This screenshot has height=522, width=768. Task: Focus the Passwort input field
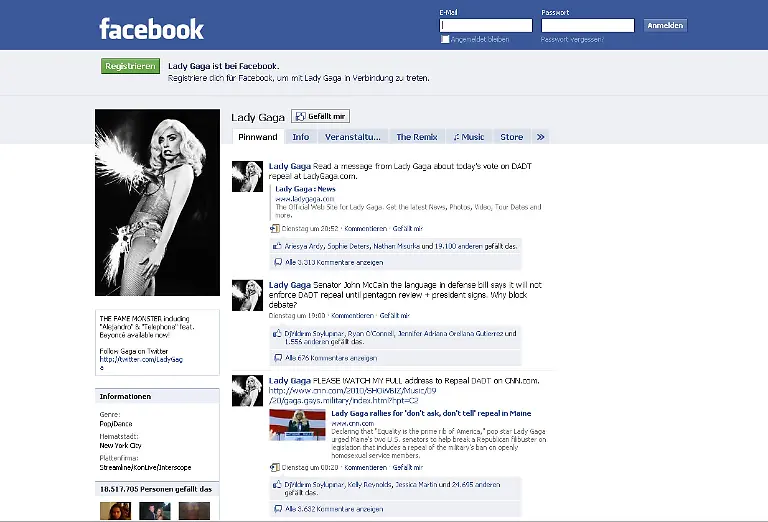pyautogui.click(x=588, y=25)
